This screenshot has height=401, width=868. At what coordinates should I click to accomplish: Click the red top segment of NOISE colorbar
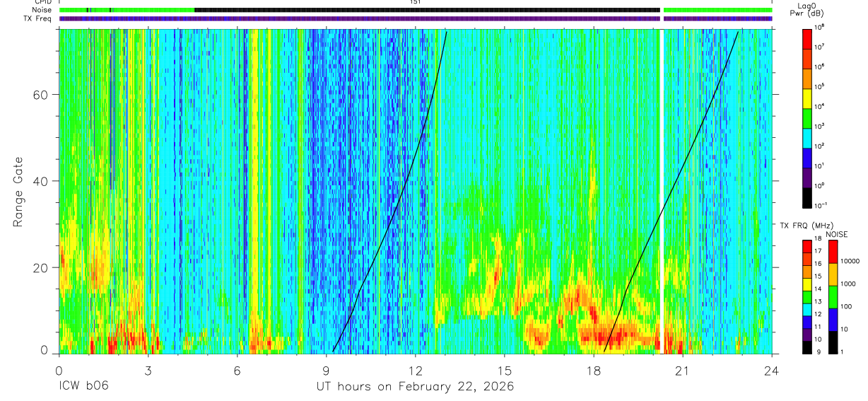point(833,251)
